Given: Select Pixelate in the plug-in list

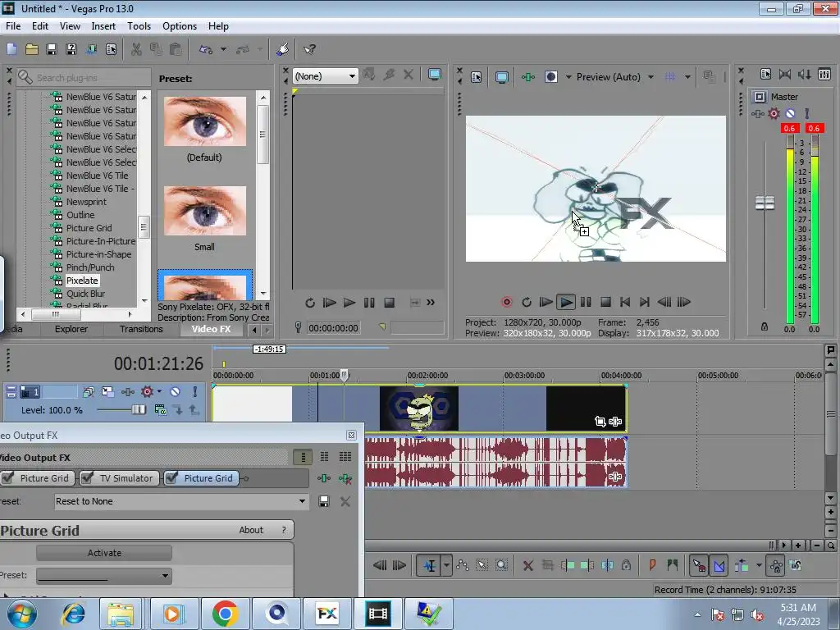Looking at the screenshot, I should coord(82,281).
